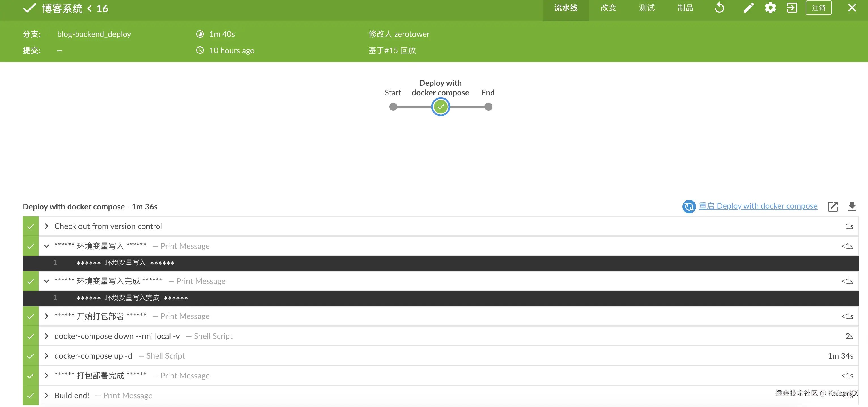This screenshot has width=868, height=407.
Task: Click the go to classic icon
Action: point(792,8)
